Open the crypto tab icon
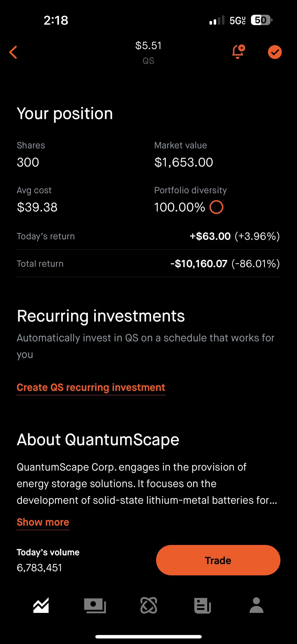 coord(149,605)
